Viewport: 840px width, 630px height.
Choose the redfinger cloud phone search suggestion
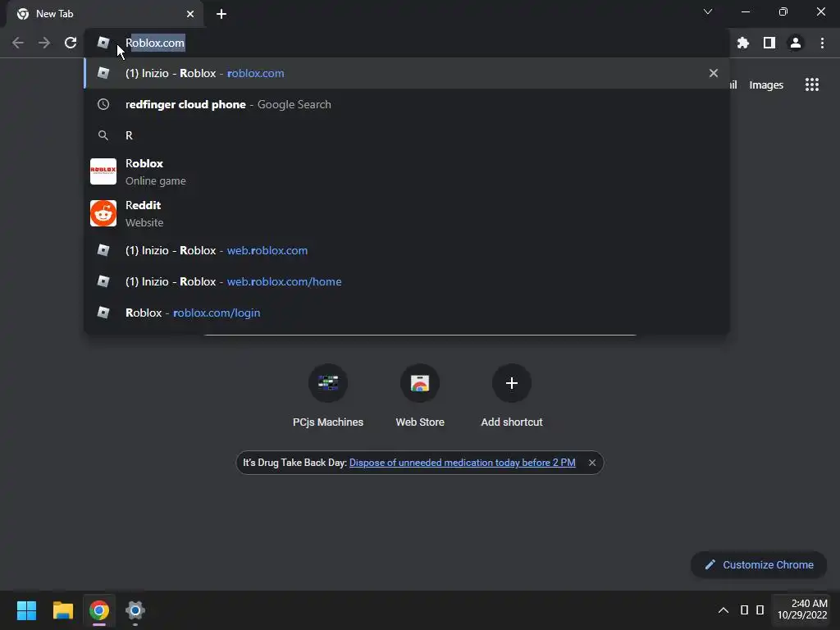click(407, 104)
